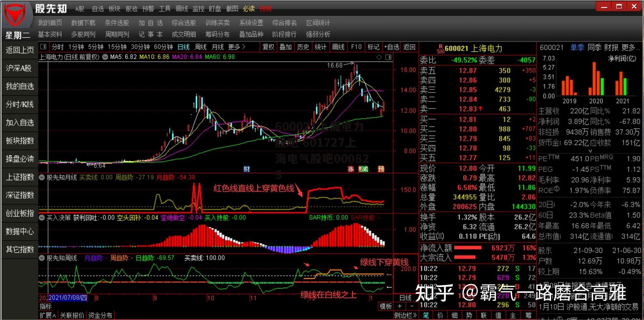Select the 势 trend tab
Screen dimensions: 644x320
tap(469, 315)
